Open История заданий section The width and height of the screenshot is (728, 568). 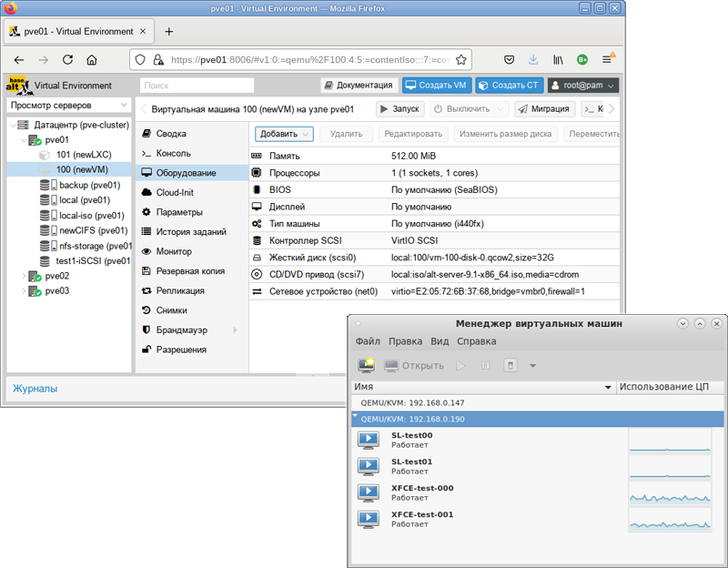(x=191, y=232)
